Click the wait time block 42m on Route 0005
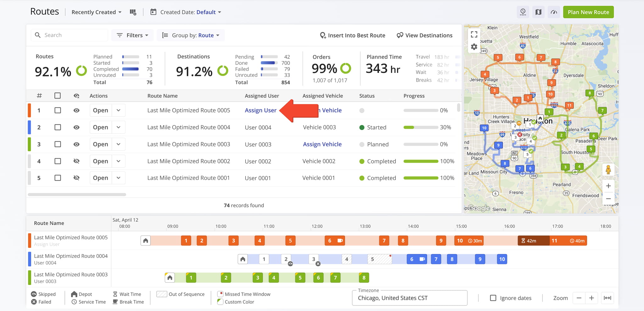 click(533, 241)
